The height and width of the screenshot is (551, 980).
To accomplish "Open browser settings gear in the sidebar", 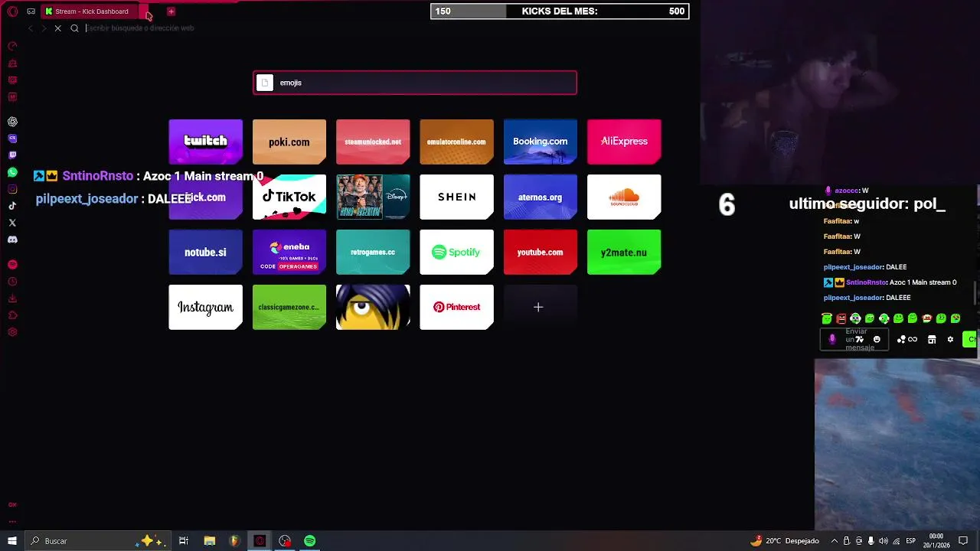I will (12, 332).
